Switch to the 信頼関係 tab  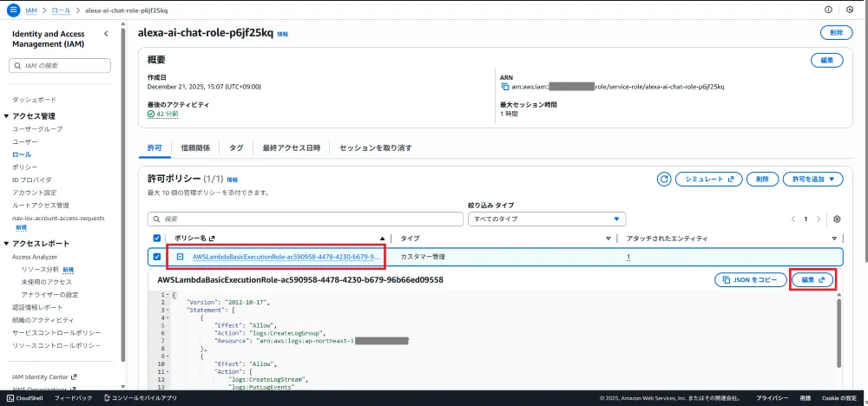(x=194, y=148)
